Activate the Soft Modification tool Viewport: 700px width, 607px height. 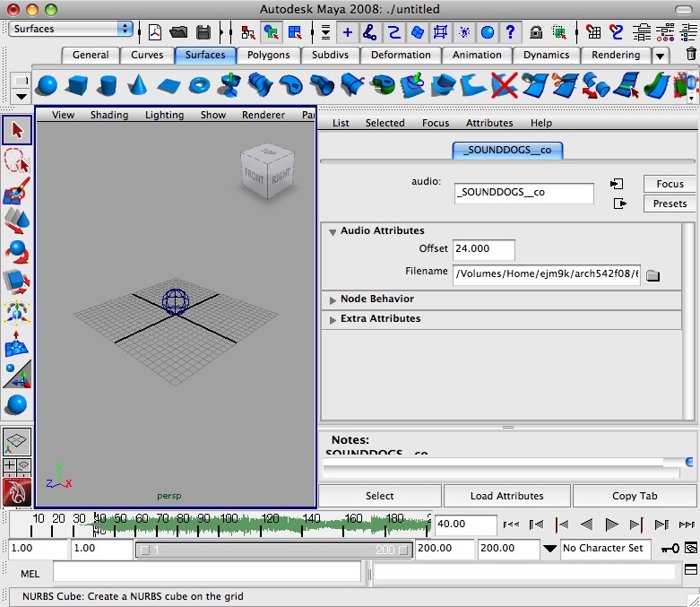click(x=17, y=344)
